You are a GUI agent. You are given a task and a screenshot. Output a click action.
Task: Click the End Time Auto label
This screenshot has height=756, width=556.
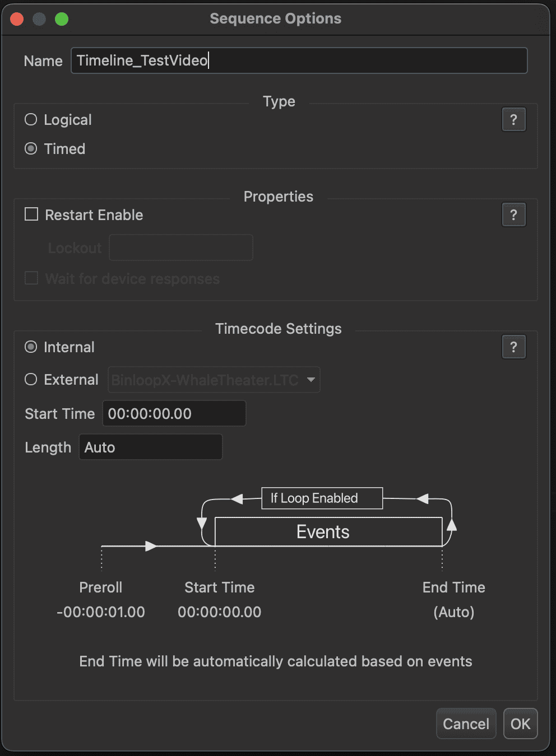453,612
